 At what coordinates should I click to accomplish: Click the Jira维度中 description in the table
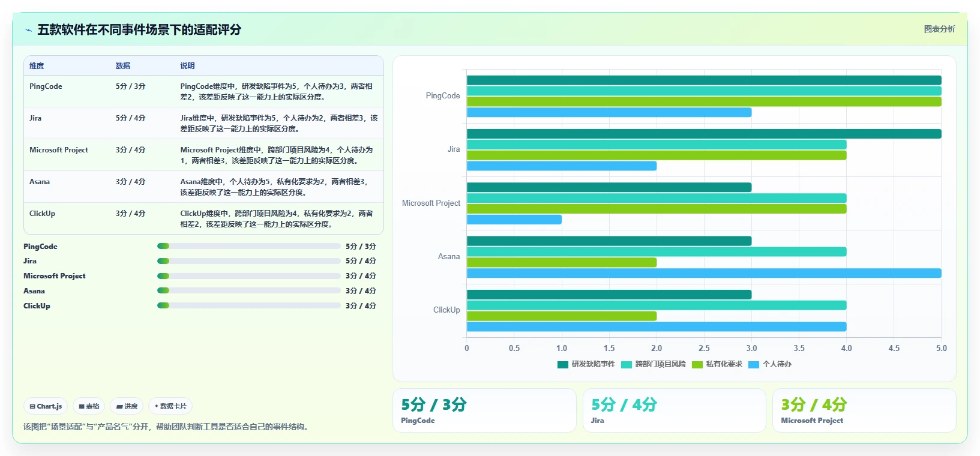pos(279,124)
